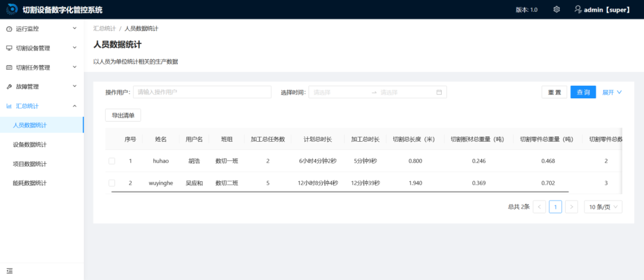
Task: Click the 切割零件总重量（吨） column header
Action: coord(548,139)
